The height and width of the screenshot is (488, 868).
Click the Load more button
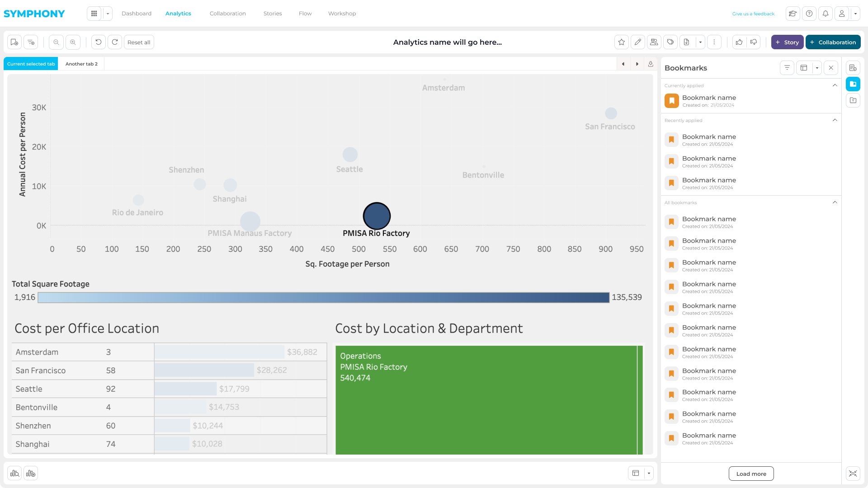(x=751, y=474)
